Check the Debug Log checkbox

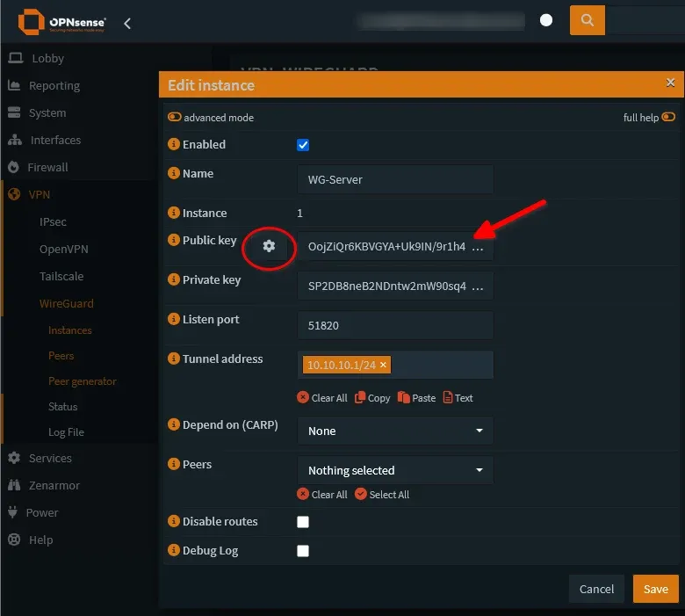tap(303, 551)
